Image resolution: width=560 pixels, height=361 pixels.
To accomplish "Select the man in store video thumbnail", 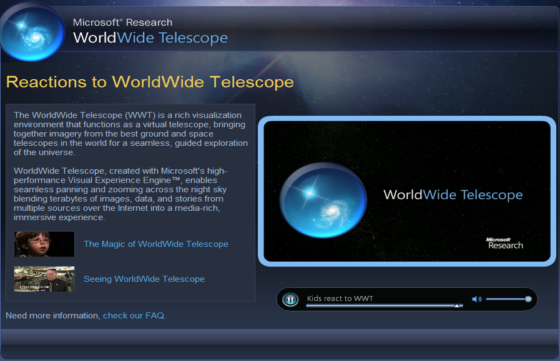I will (x=44, y=279).
